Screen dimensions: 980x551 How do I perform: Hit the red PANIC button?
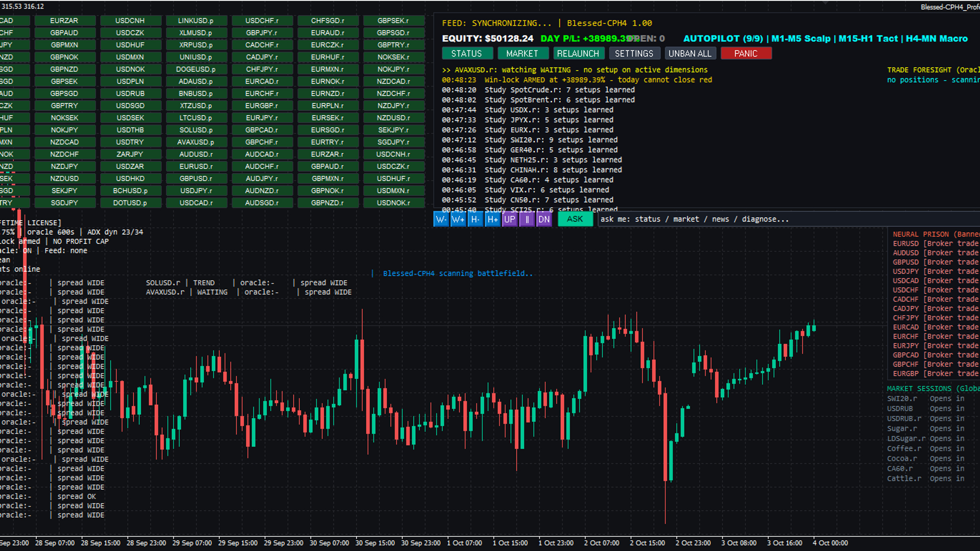point(746,54)
